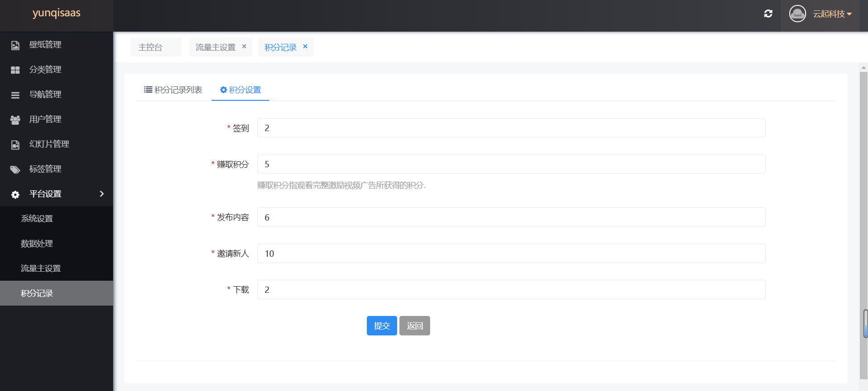868x391 pixels.
Task: Click the 导航管理 hamburger icon
Action: pyautogui.click(x=15, y=95)
